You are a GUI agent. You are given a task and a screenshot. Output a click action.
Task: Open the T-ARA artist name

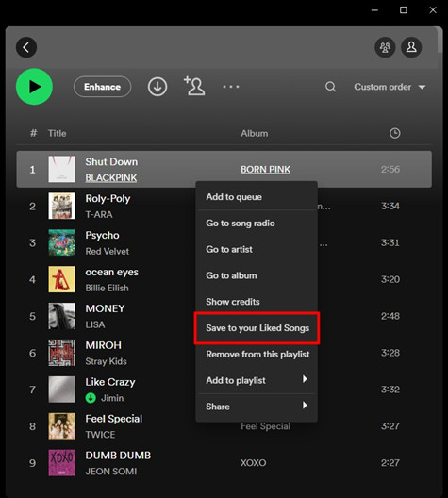tap(99, 215)
